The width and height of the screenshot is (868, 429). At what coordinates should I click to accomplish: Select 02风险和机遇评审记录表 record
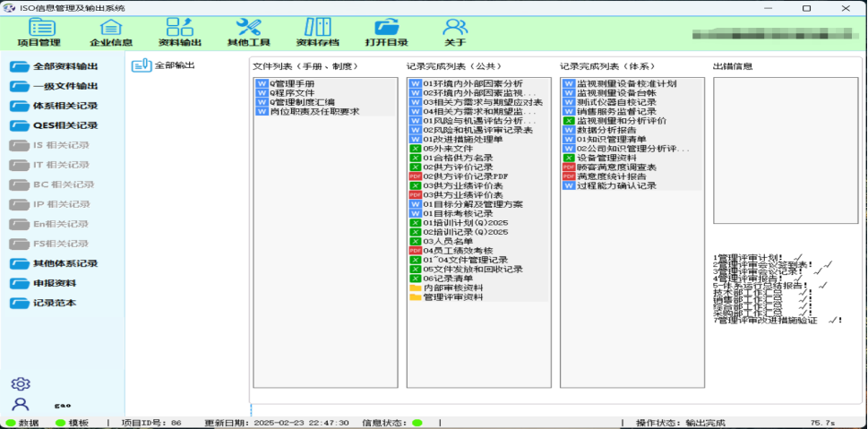point(479,130)
